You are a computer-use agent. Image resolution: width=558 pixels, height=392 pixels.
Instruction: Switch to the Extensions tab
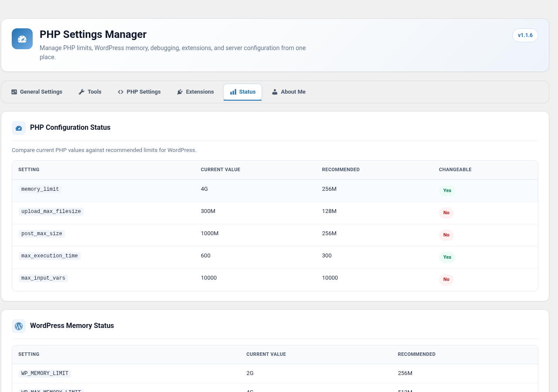195,92
